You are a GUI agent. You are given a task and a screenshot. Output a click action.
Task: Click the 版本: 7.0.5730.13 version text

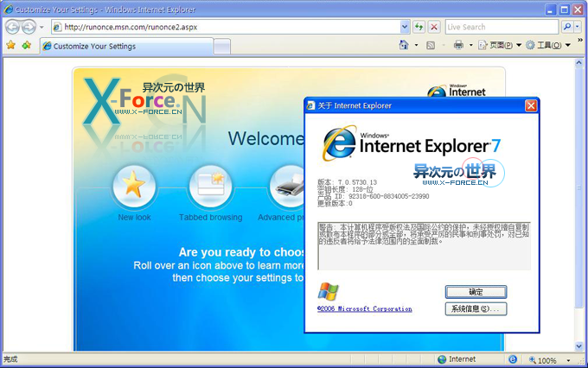coord(347,182)
